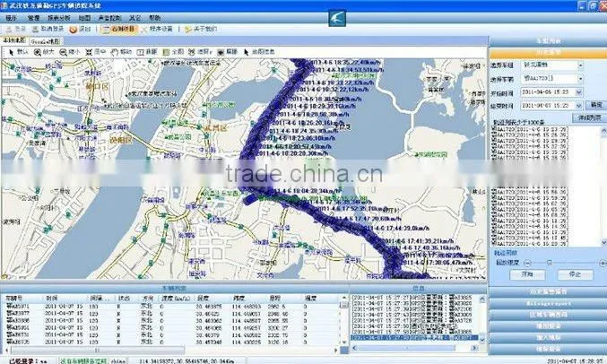Click the 速度(km/h) column header

coord(176,299)
